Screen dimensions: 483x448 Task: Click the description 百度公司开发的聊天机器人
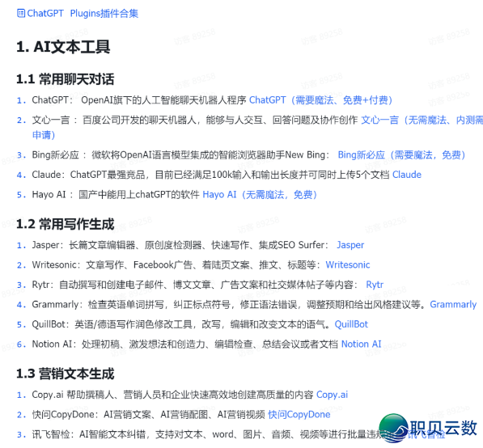[139, 120]
